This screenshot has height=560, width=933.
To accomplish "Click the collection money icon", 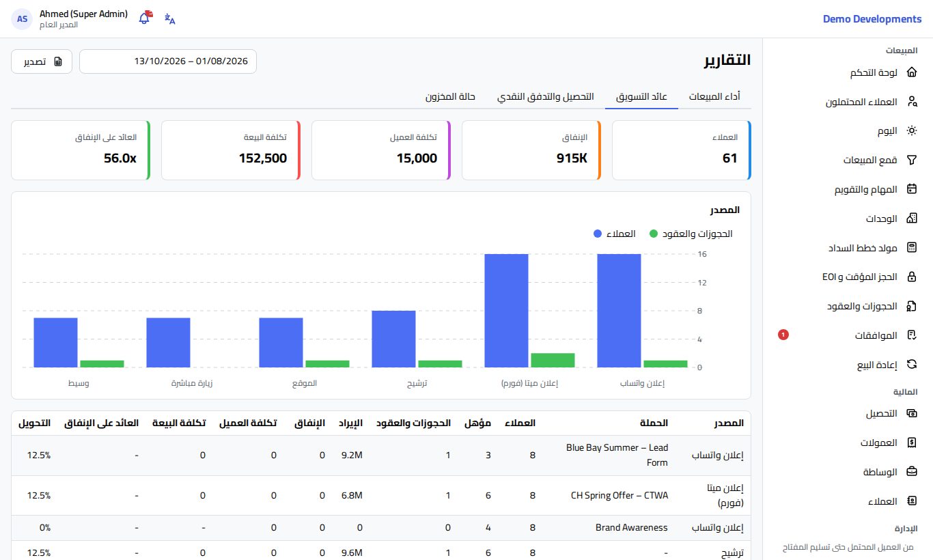I will [x=911, y=413].
